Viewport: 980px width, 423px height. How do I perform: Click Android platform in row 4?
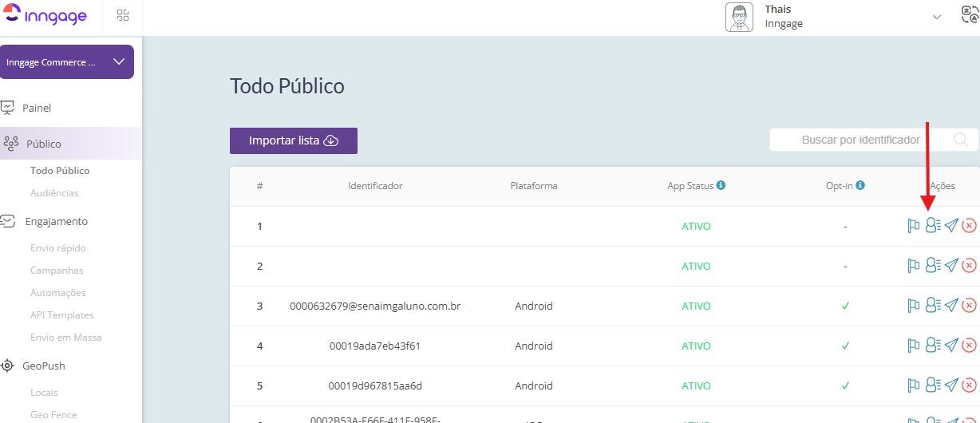(x=534, y=346)
